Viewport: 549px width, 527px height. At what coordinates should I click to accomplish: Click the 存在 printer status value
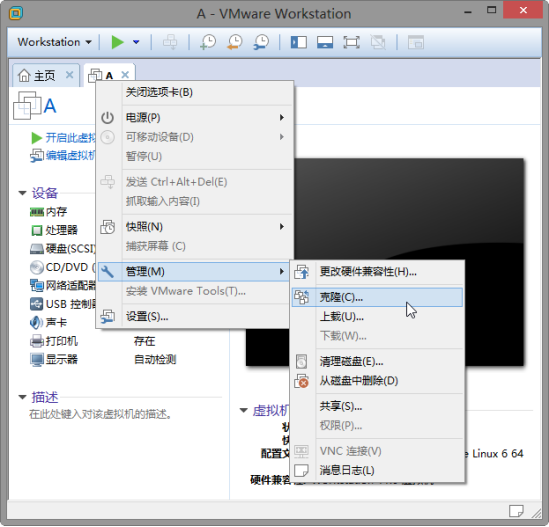click(145, 341)
